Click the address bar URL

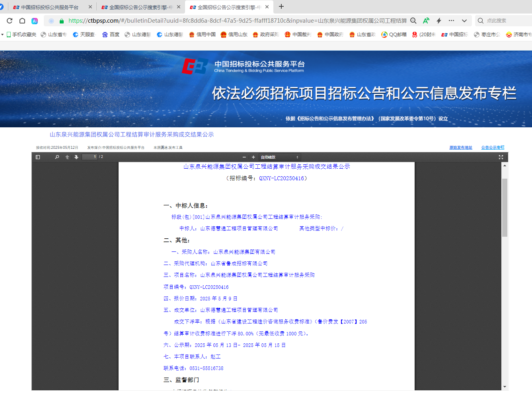pos(237,21)
